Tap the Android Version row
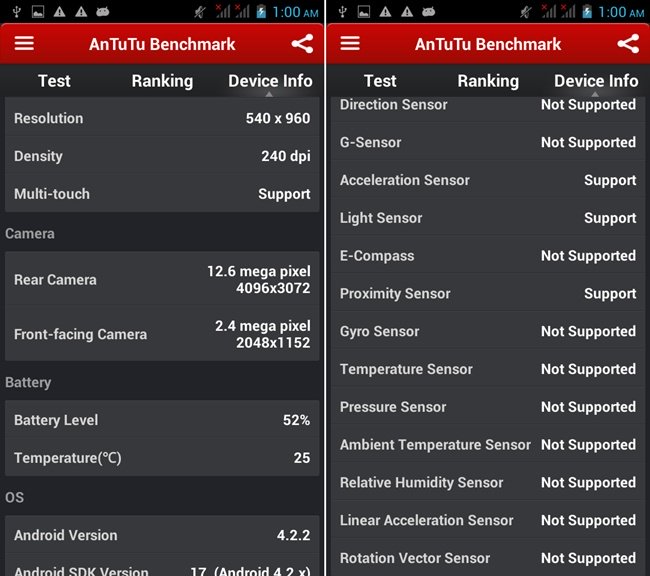This screenshot has height=576, width=650. point(162,535)
